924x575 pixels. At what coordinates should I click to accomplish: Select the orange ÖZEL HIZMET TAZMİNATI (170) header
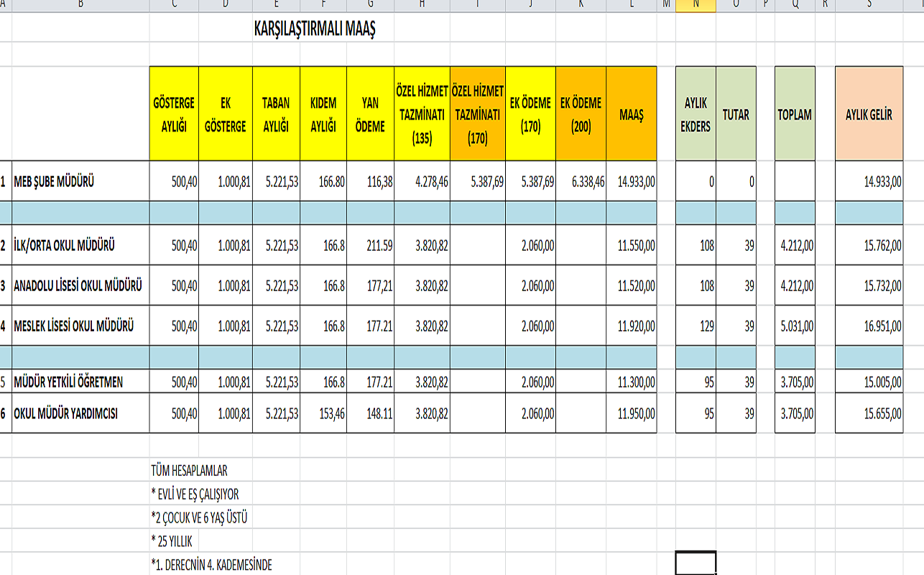478,114
